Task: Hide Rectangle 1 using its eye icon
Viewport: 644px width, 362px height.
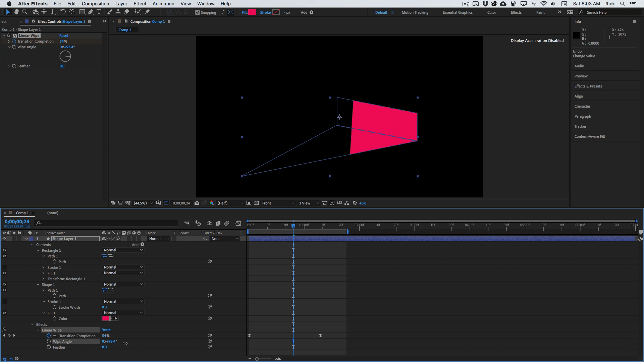Action: pos(4,250)
